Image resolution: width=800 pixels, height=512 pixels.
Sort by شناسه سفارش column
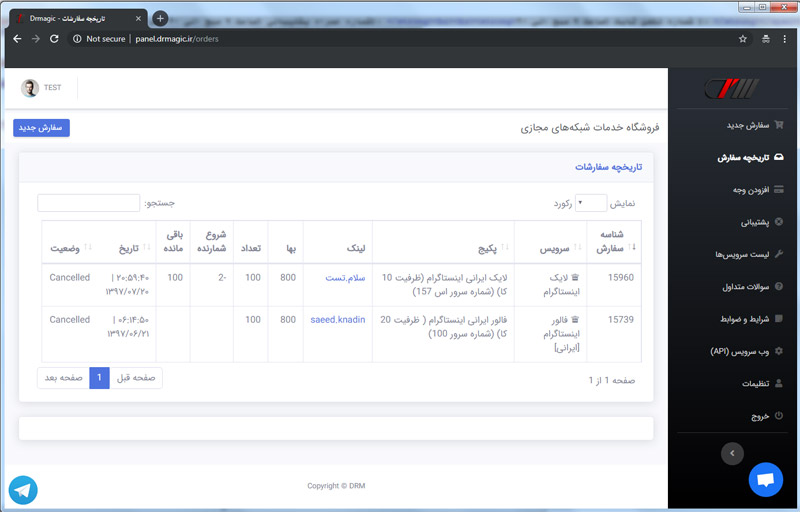click(x=614, y=242)
